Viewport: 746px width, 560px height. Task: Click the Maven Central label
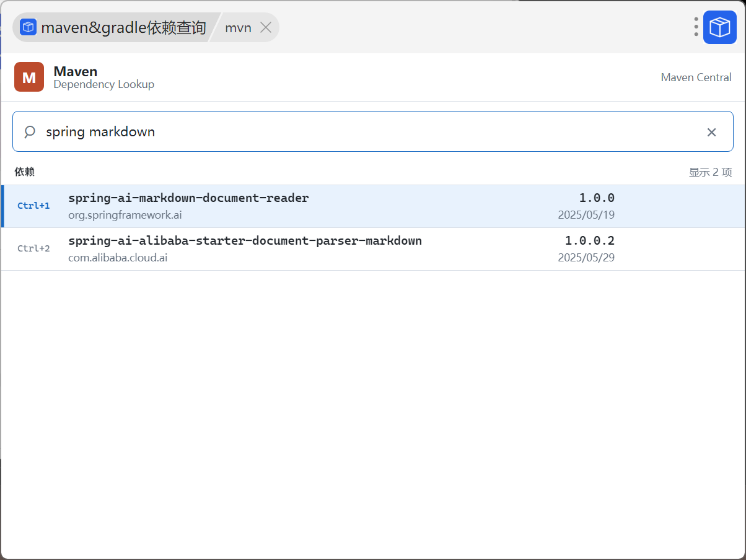click(696, 77)
